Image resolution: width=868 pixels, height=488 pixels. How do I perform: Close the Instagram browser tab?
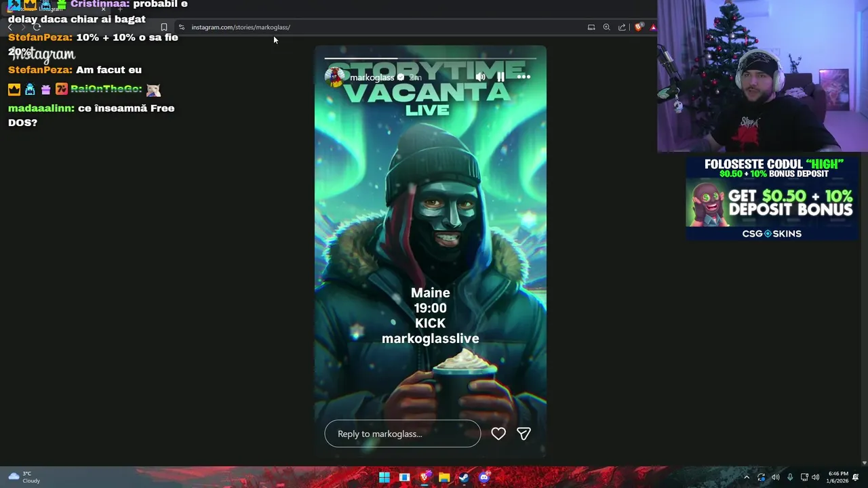(103, 9)
